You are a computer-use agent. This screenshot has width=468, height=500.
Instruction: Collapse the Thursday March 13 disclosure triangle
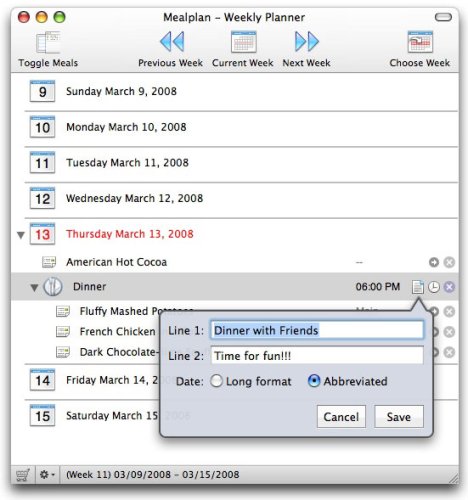(21, 235)
